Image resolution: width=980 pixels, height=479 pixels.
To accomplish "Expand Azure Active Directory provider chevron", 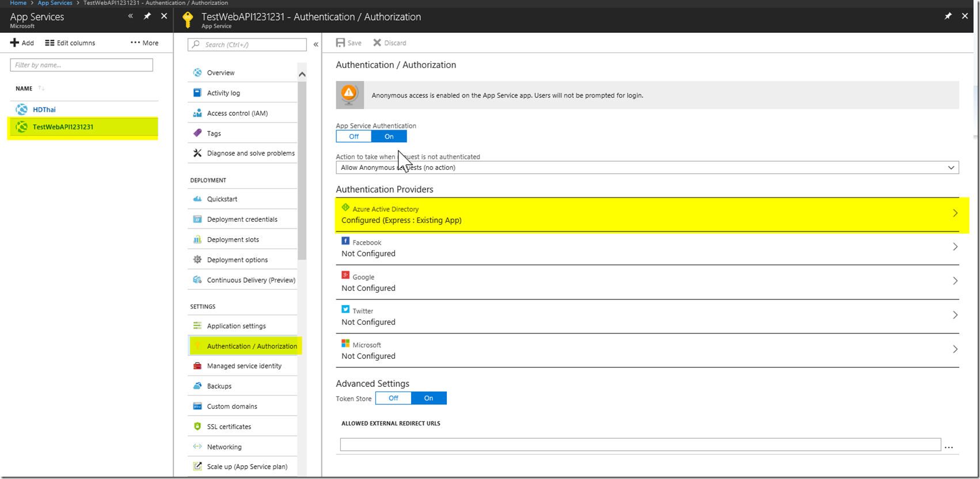I will click(955, 213).
